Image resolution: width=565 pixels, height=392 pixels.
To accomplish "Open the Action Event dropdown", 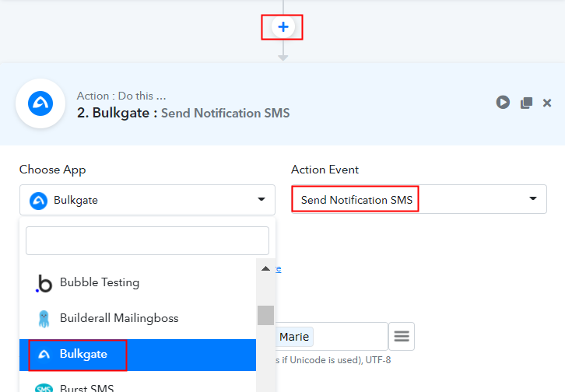I will [x=419, y=199].
